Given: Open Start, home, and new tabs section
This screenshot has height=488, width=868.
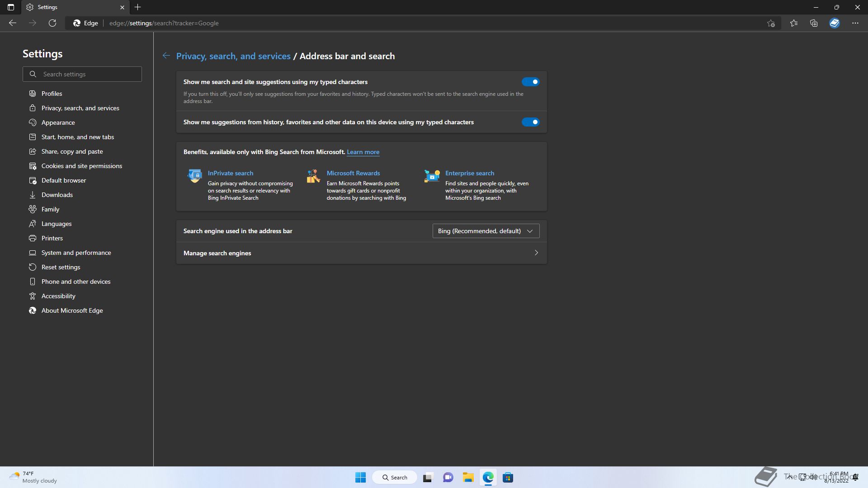Looking at the screenshot, I should [78, 137].
